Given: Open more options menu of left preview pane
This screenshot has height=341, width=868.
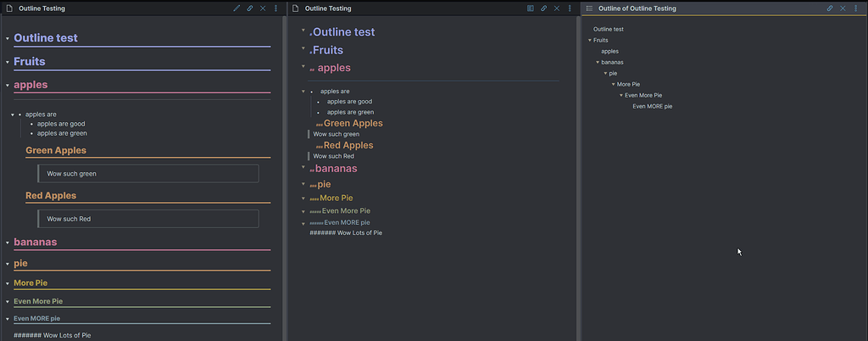Looking at the screenshot, I should [x=275, y=8].
